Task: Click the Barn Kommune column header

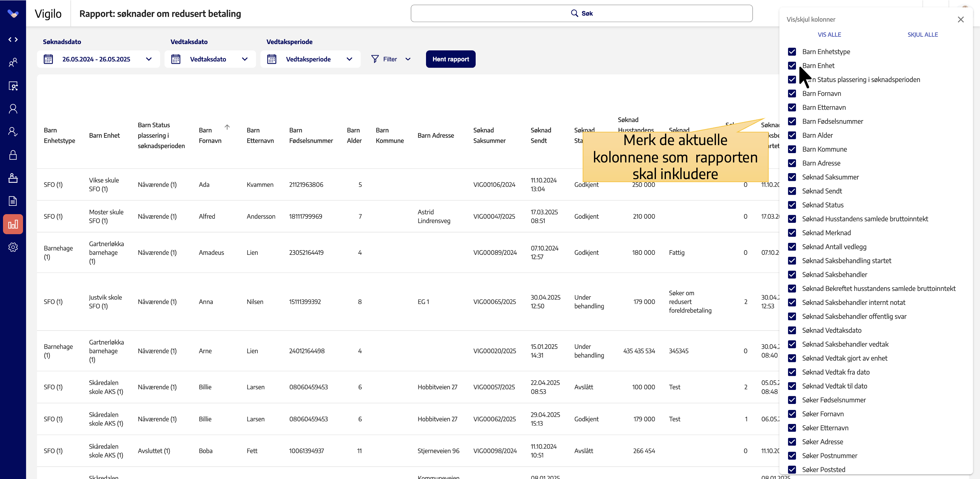Action: tap(390, 135)
